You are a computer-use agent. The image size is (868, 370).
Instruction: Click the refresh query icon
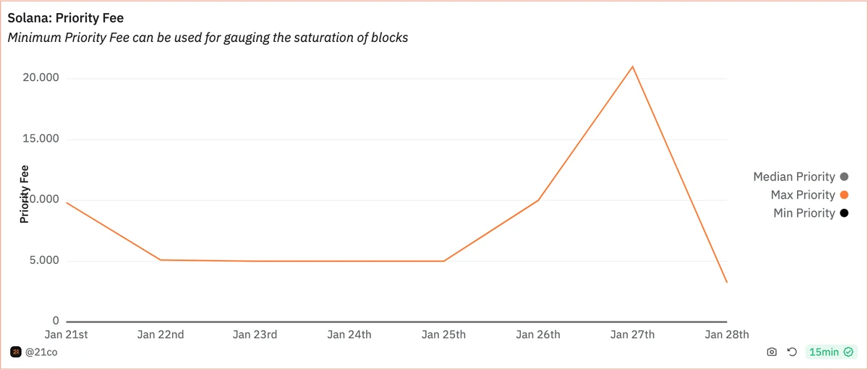click(x=792, y=352)
